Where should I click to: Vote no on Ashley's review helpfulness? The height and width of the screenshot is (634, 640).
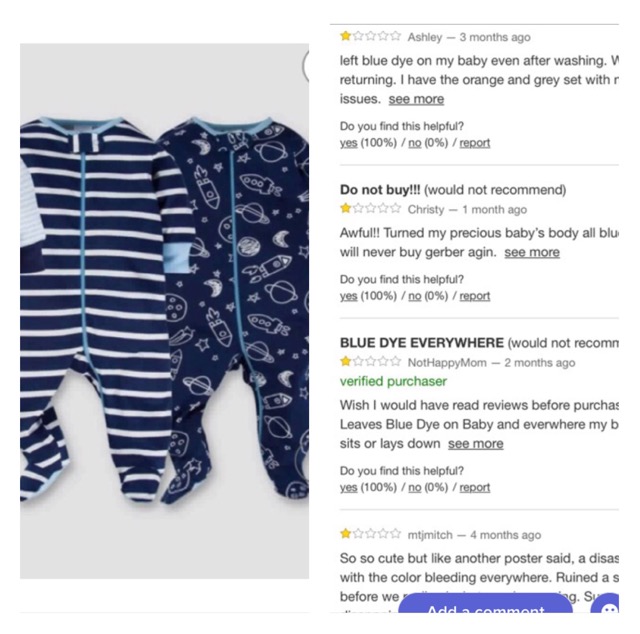(415, 143)
